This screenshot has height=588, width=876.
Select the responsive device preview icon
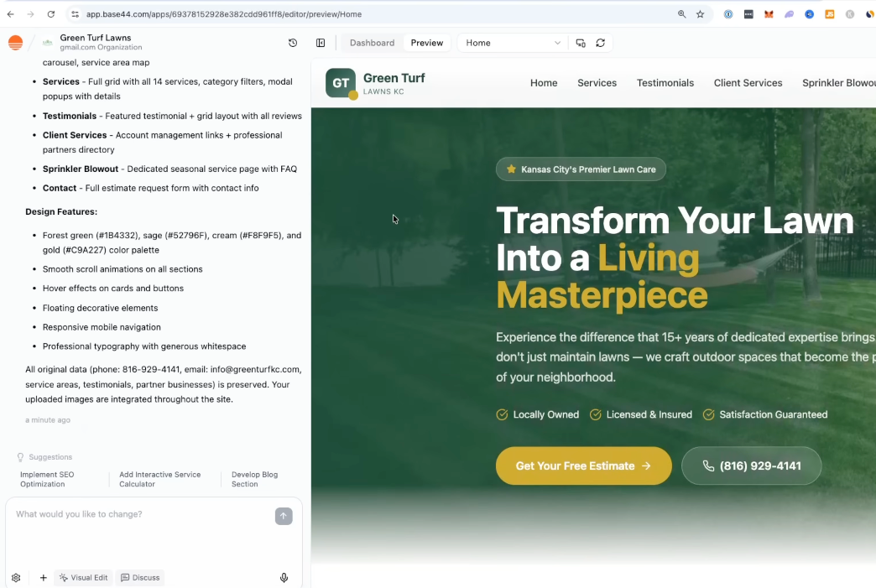point(581,43)
